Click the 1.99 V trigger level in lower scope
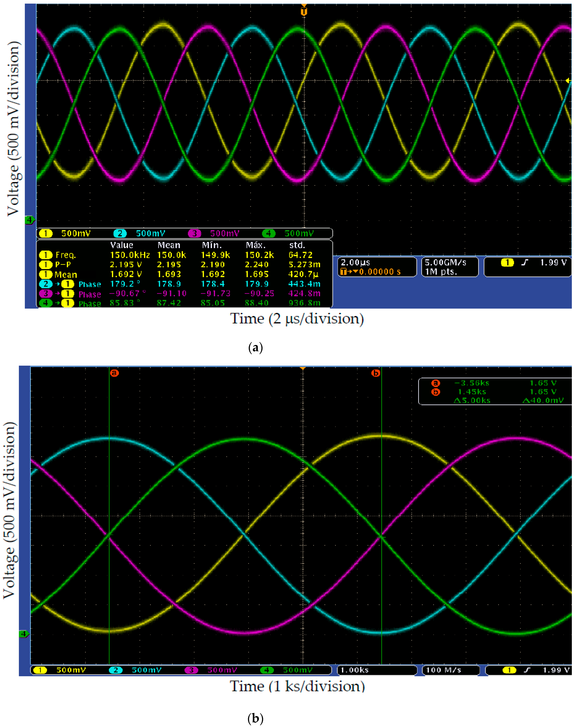The width and height of the screenshot is (577, 728). (x=556, y=670)
